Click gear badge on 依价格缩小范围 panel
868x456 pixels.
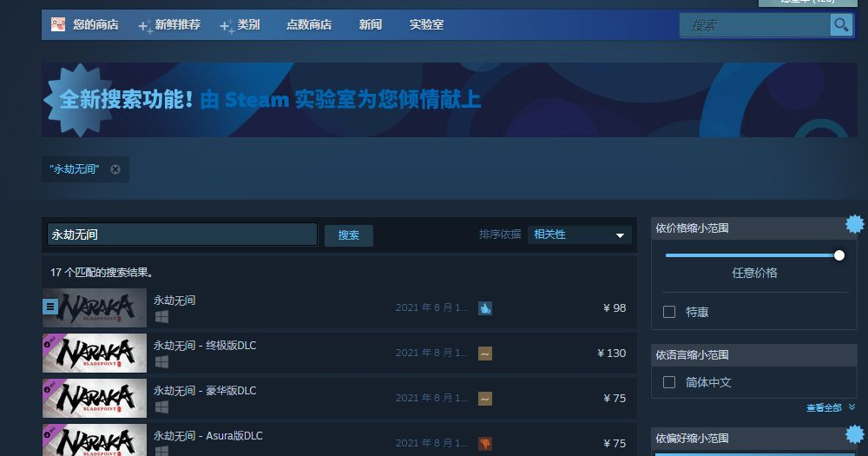click(855, 224)
